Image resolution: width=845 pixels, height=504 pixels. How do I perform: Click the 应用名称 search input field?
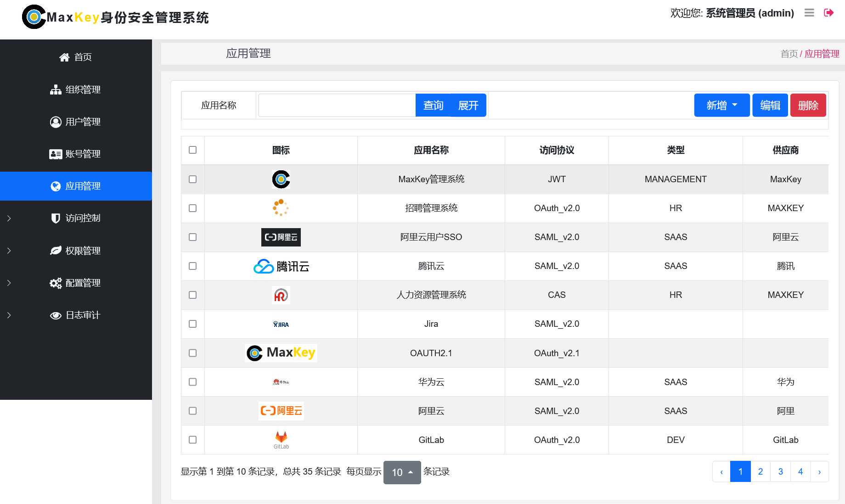(337, 106)
